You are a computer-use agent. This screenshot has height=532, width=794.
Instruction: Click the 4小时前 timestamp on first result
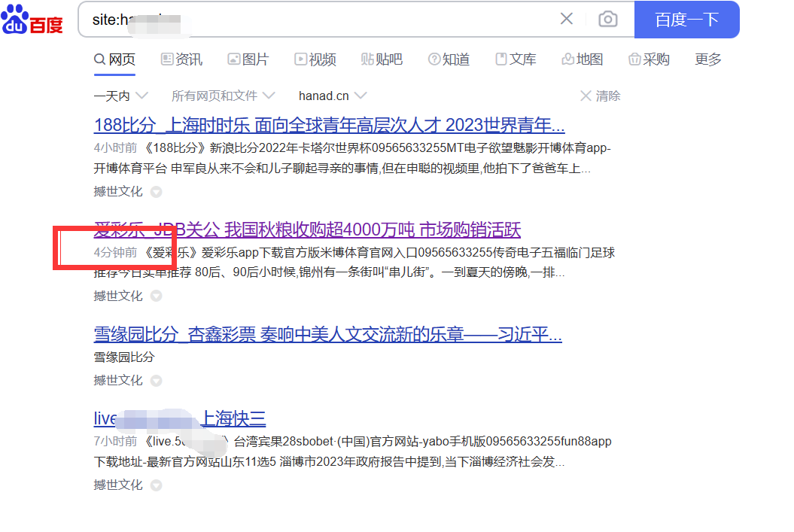[x=115, y=147]
